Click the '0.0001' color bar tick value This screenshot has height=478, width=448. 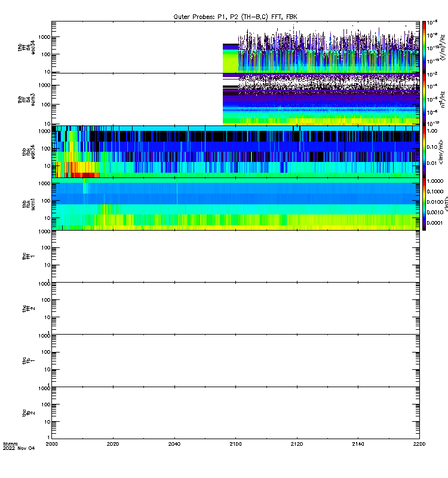pos(435,223)
